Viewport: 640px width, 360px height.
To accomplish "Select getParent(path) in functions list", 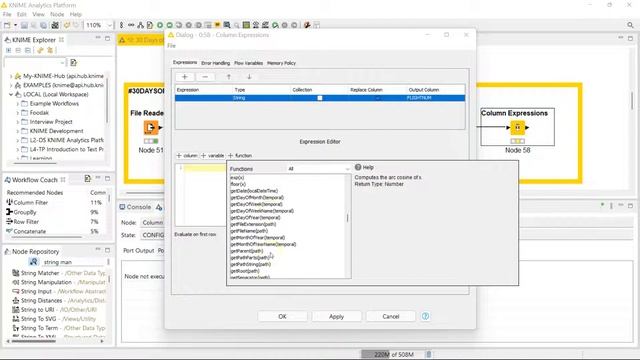I will 247,251.
